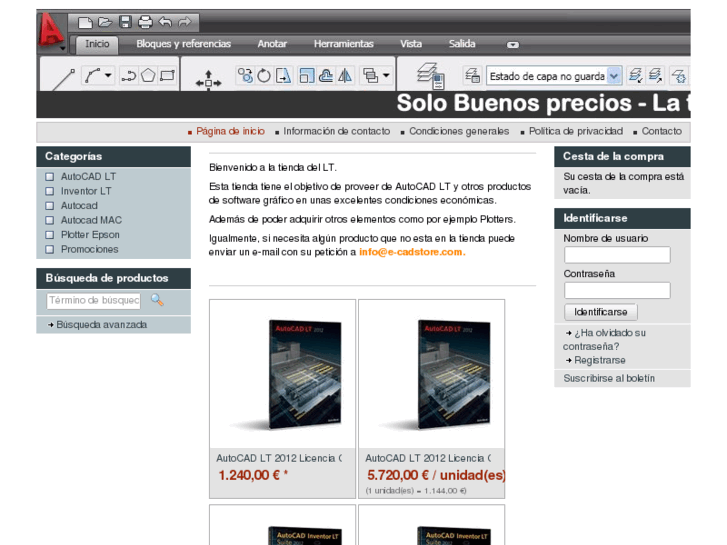The width and height of the screenshot is (727, 545).
Task: Open the Array tool dropdown arrow
Action: coord(386,75)
